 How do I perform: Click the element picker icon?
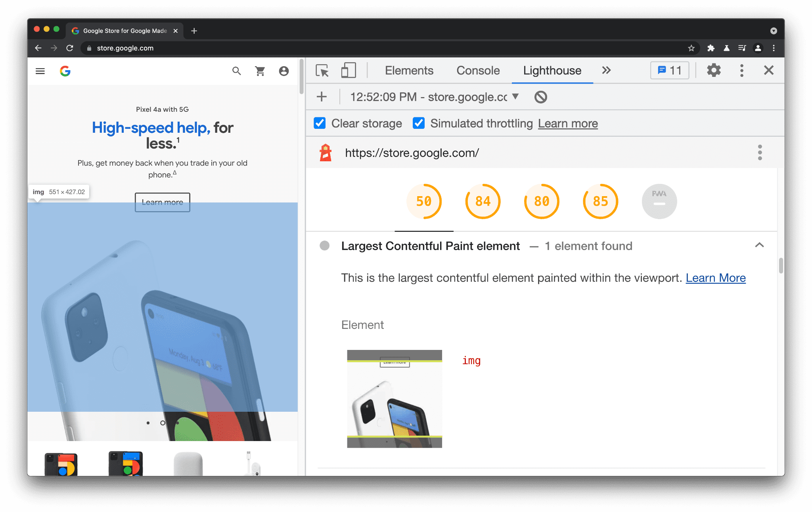[322, 71]
